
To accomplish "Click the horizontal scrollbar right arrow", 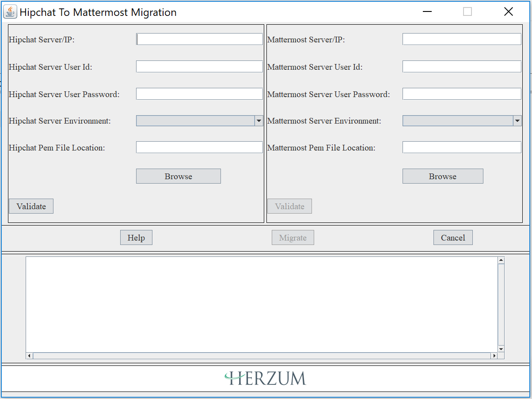I will (x=494, y=356).
